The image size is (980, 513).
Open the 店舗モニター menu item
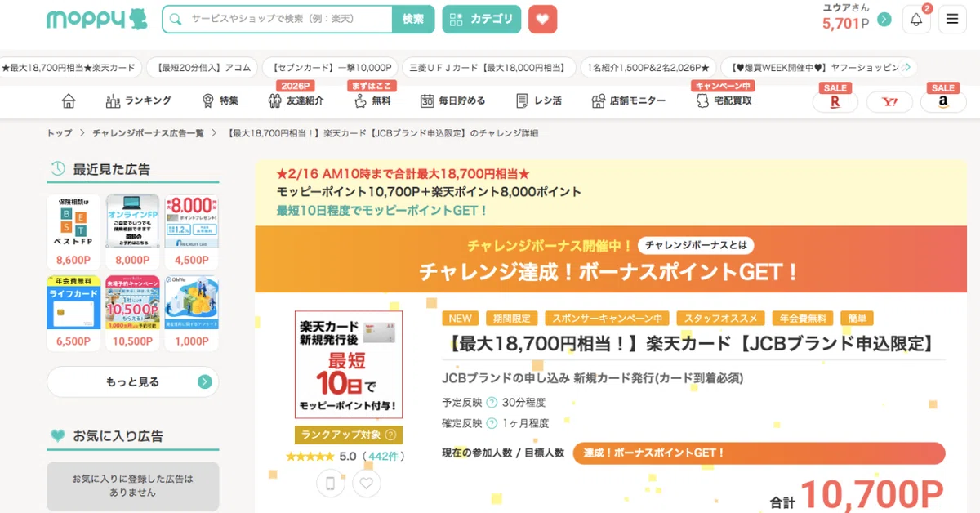(628, 100)
